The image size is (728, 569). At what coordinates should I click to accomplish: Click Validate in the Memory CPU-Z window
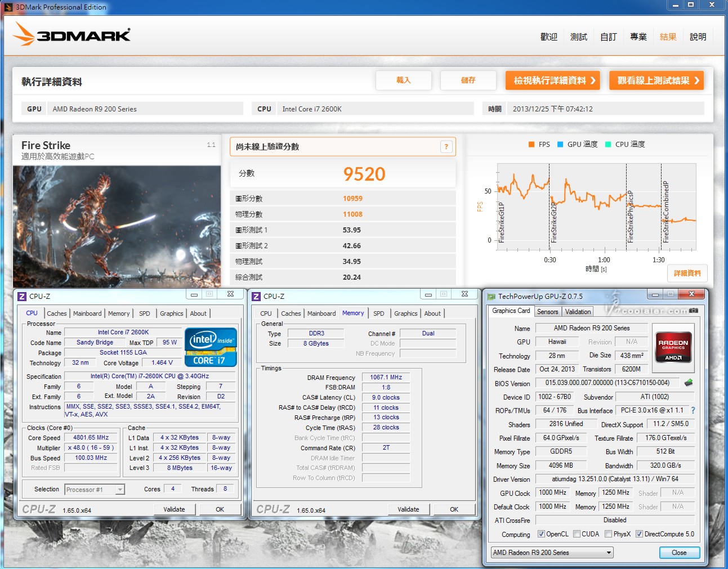tap(409, 509)
